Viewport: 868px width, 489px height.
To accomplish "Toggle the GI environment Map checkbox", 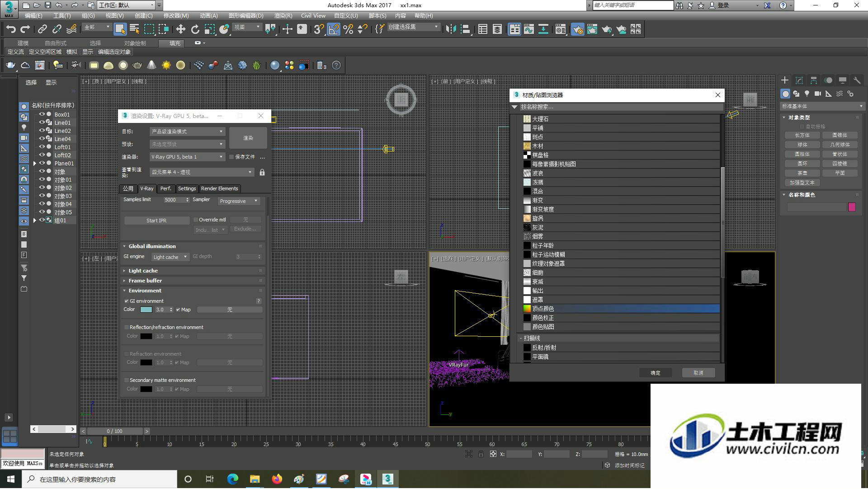I will click(x=178, y=310).
